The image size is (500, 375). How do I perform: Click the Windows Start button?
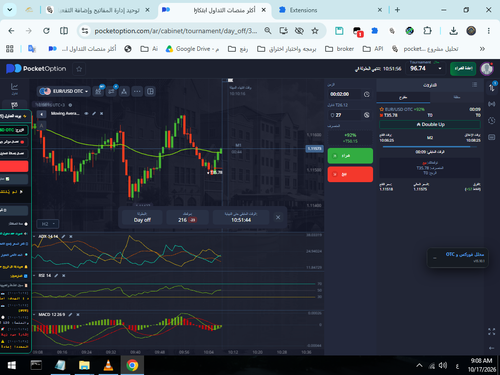click(12, 365)
